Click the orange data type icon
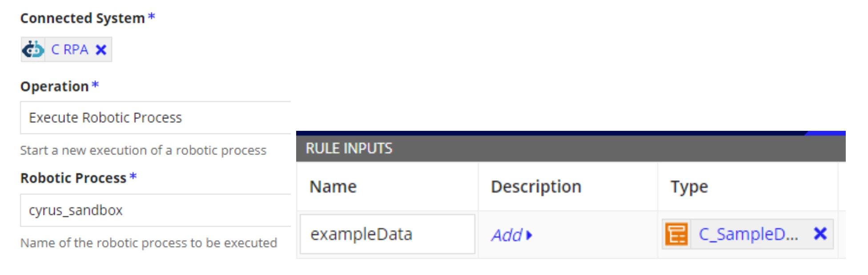Image resolution: width=868 pixels, height=275 pixels. coord(676,234)
